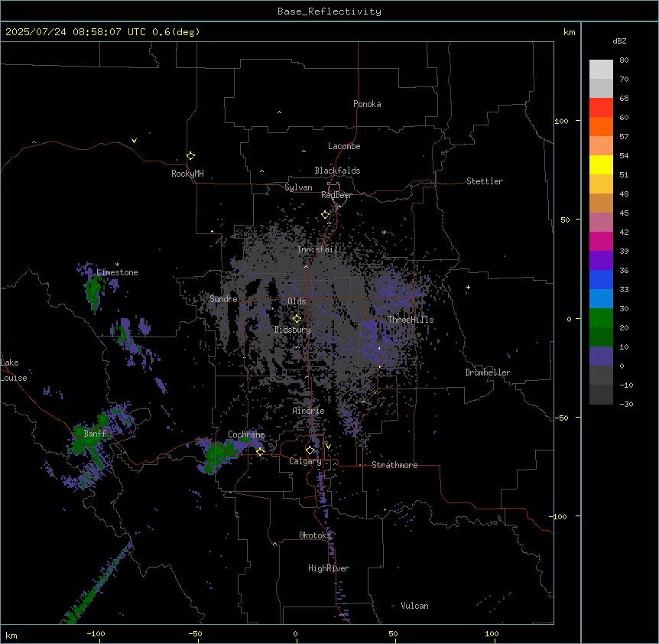
Task: Click the Sylvan label
Action: 298,187
